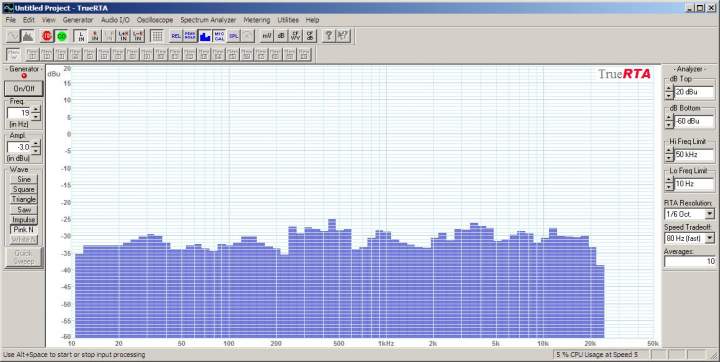The height and width of the screenshot is (362, 720).
Task: Click the 'Use Alt+Space to start or stop' status text
Action: (74, 355)
